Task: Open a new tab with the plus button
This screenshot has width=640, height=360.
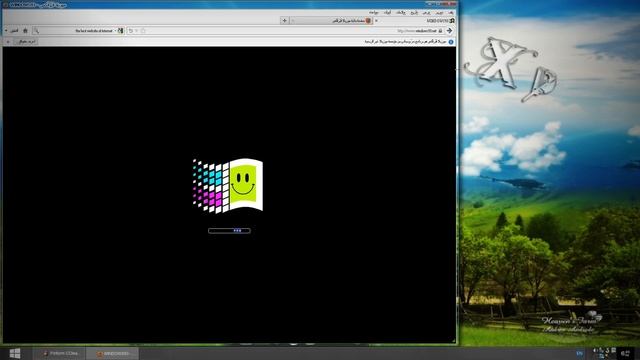Action: pos(284,20)
